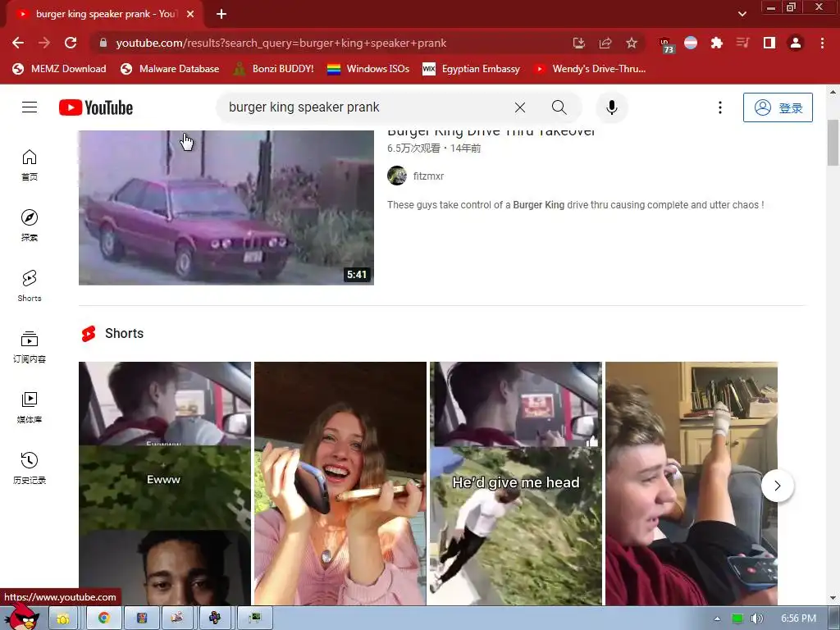Open 历史记录 History in sidebar
The image size is (840, 630).
pyautogui.click(x=30, y=468)
